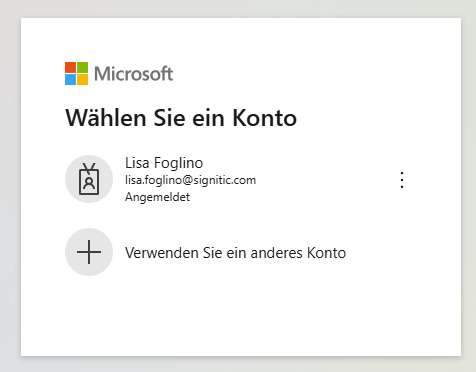The width and height of the screenshot is (476, 372).
Task: Click the green square in the Microsoft logo
Action: 83,67
